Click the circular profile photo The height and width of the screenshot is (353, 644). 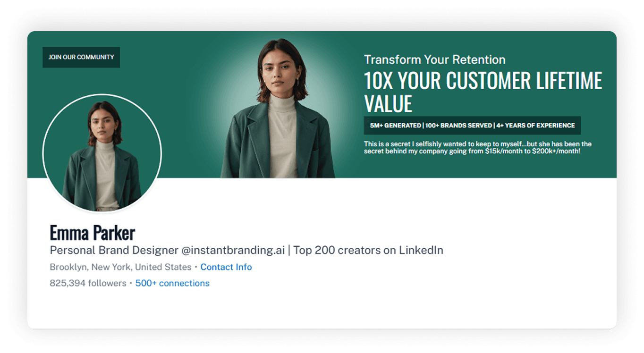[x=102, y=153]
